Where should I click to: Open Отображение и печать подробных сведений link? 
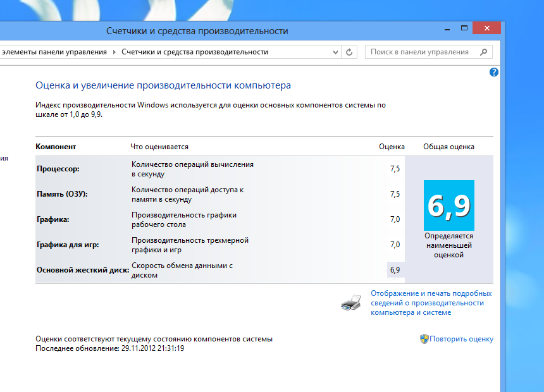point(431,303)
